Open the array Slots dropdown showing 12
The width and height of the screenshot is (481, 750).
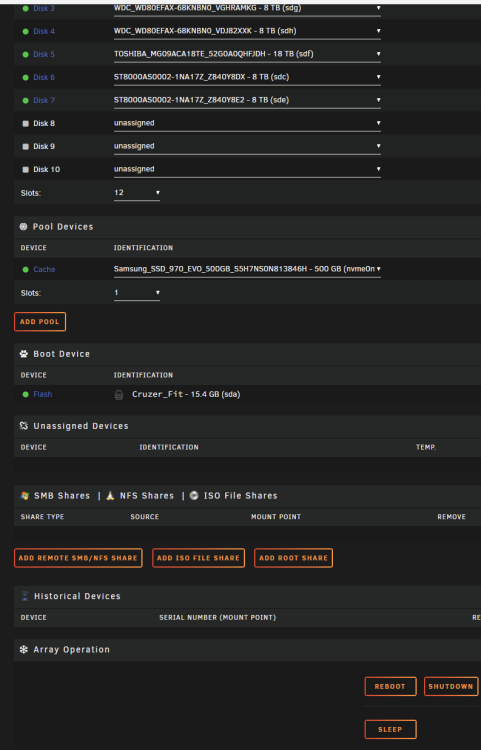pos(137,193)
